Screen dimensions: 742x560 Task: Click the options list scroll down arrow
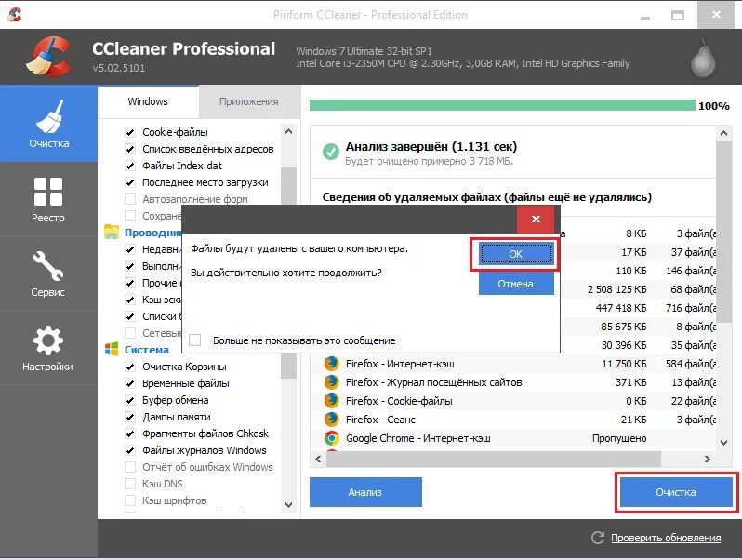(288, 505)
